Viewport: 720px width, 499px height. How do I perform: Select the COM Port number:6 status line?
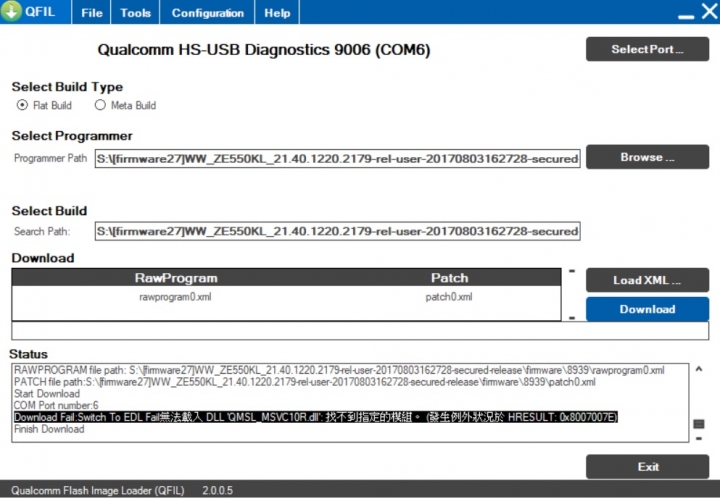pyautogui.click(x=56, y=405)
